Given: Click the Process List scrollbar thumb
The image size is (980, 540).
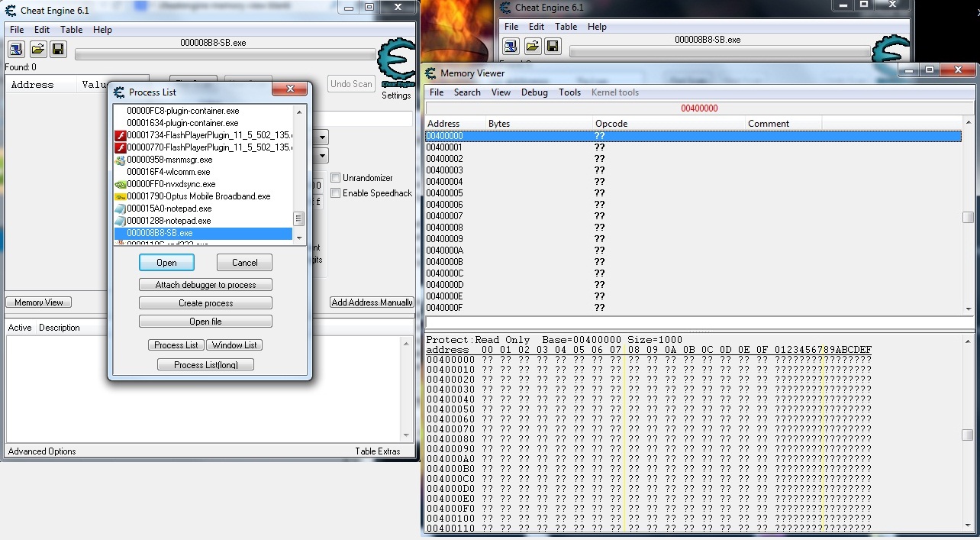Looking at the screenshot, I should pos(298,219).
